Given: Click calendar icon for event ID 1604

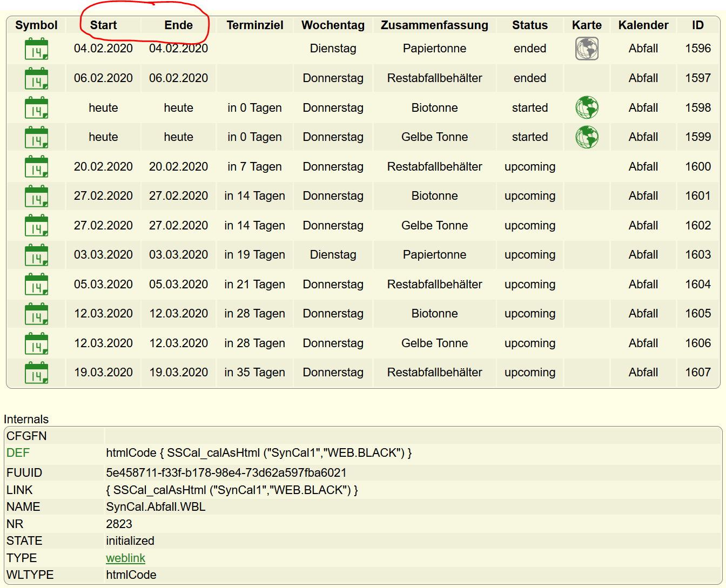Looking at the screenshot, I should 36,284.
